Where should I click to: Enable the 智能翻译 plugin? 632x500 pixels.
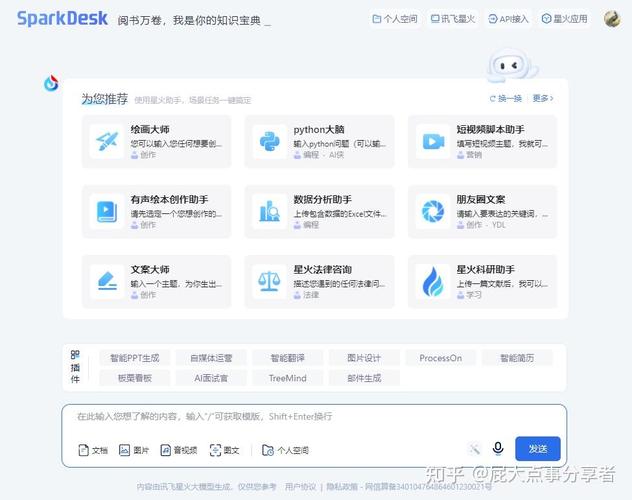288,358
